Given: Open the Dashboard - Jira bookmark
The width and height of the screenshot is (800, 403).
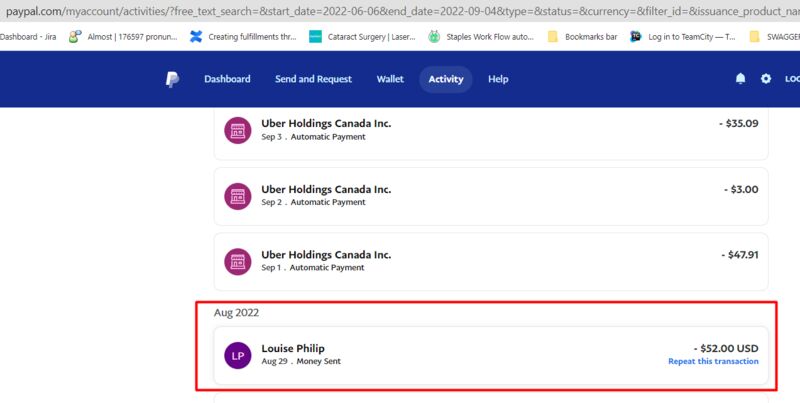Looking at the screenshot, I should [28, 37].
